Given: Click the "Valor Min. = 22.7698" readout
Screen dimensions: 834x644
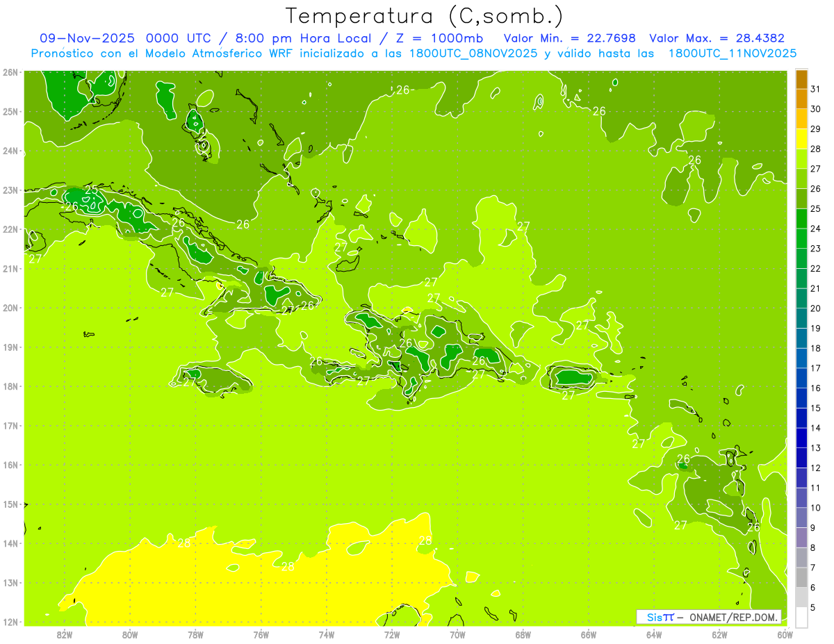Looking at the screenshot, I should [x=571, y=38].
